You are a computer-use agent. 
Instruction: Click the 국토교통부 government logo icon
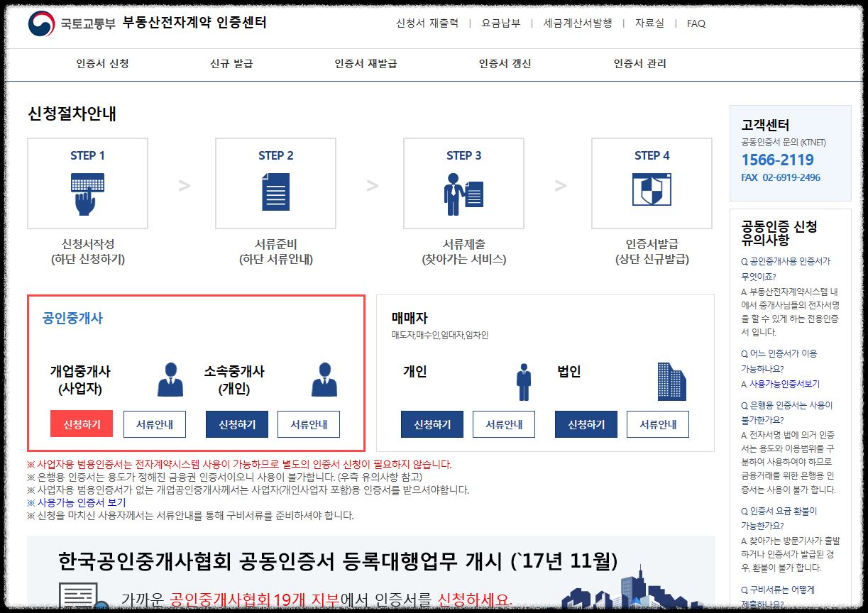39,23
